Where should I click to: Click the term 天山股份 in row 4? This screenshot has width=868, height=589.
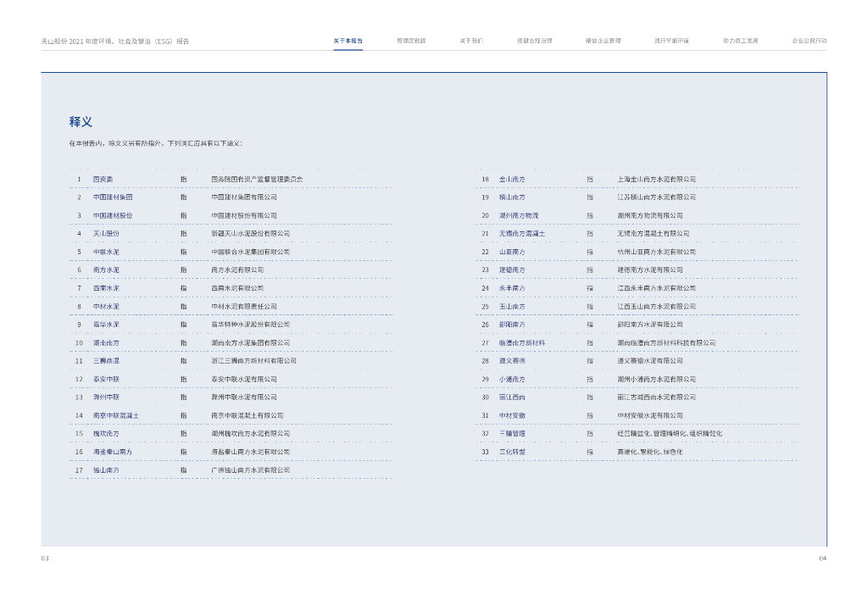click(x=106, y=233)
